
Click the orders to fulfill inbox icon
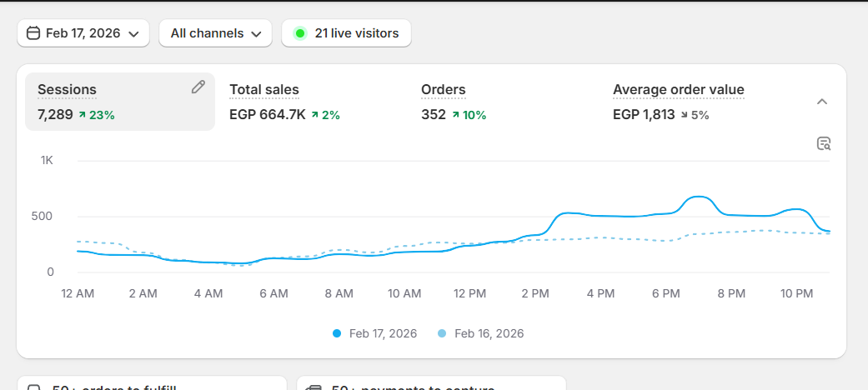click(34, 388)
